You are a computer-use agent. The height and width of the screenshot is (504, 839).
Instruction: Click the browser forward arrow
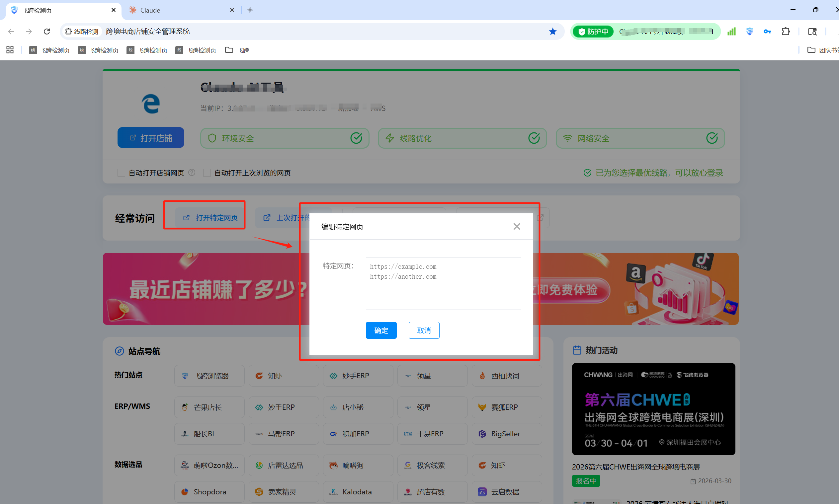29,32
